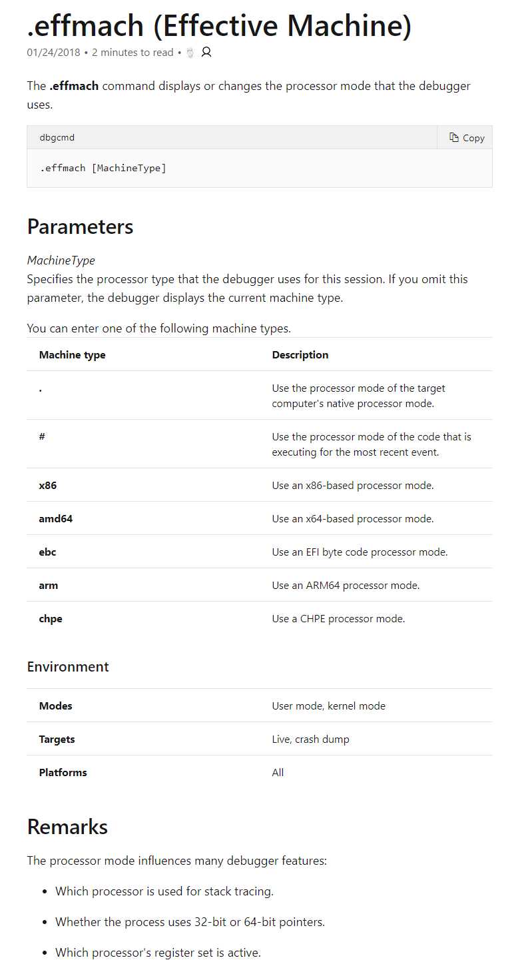
Task: Click the 01/24/2018 publish date
Action: click(54, 53)
